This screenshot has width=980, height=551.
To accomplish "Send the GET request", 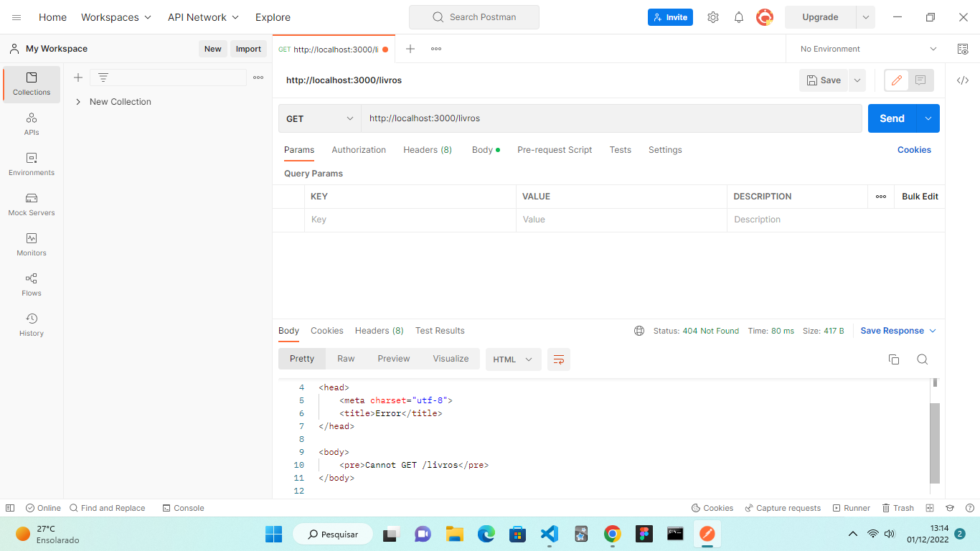I will (892, 118).
